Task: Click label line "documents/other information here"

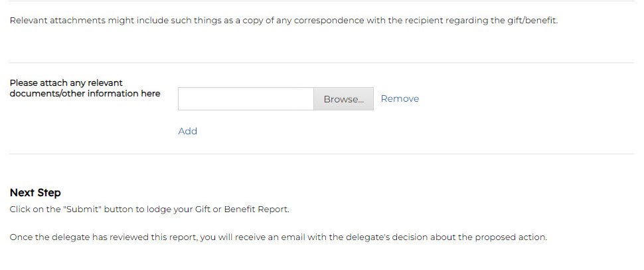Action: click(x=85, y=94)
